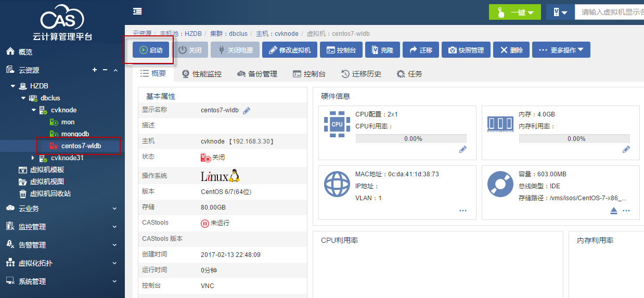644x298 pixels.
Task: Click the minus icon beside 云资源
Action: pyautogui.click(x=105, y=70)
